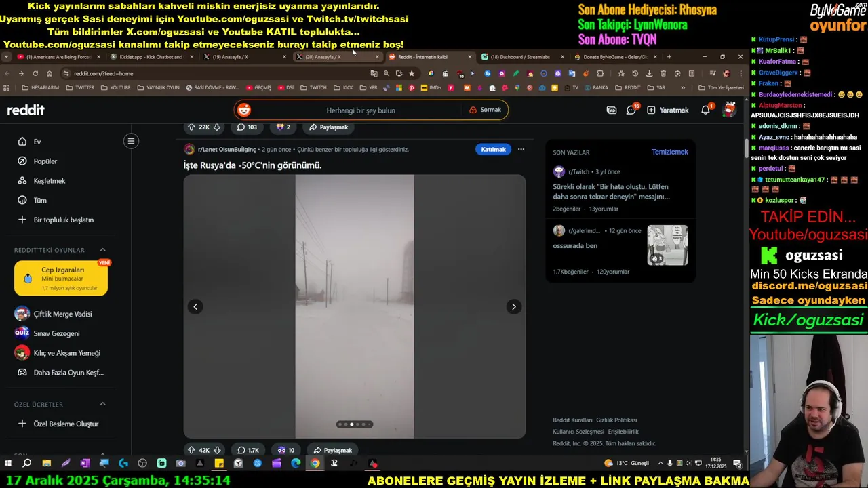
Task: Open Reddit chat messages
Action: tap(631, 110)
